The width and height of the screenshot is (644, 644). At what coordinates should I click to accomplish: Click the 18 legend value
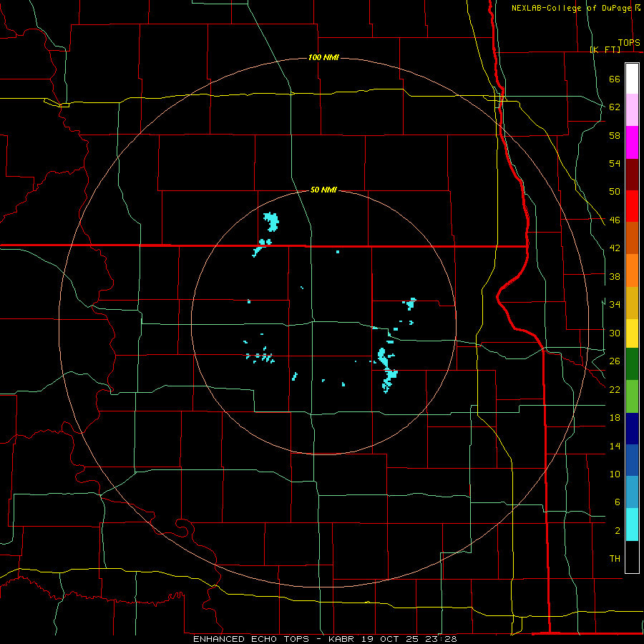point(615,418)
